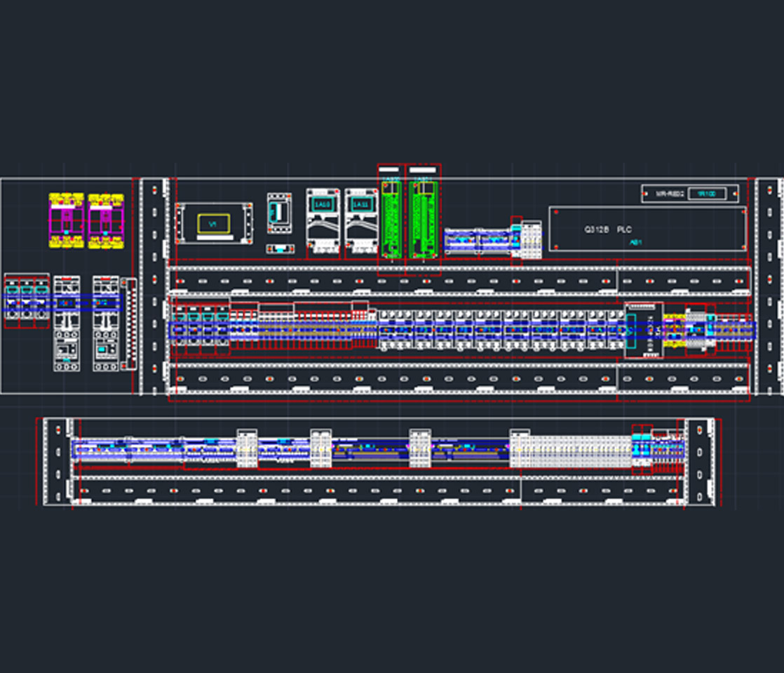
Task: Select the small contactor left of 1A10
Action: point(278,211)
